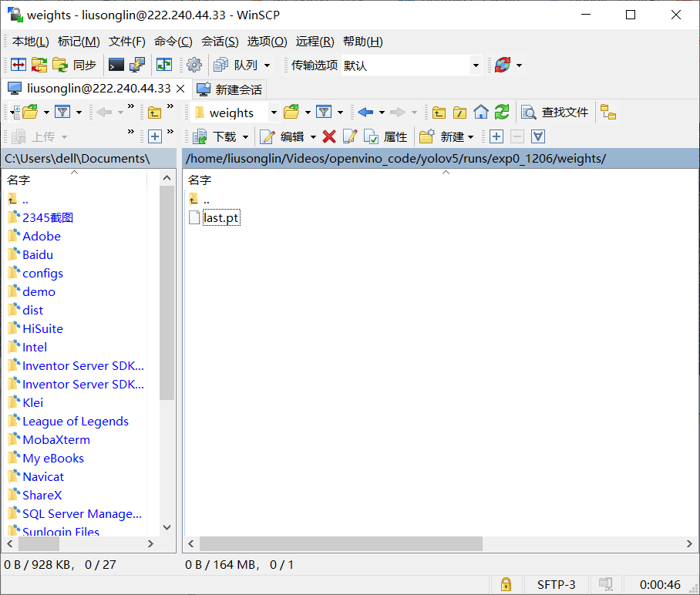Click local Filter funnel icon
This screenshot has width=700, height=595.
coord(63,112)
